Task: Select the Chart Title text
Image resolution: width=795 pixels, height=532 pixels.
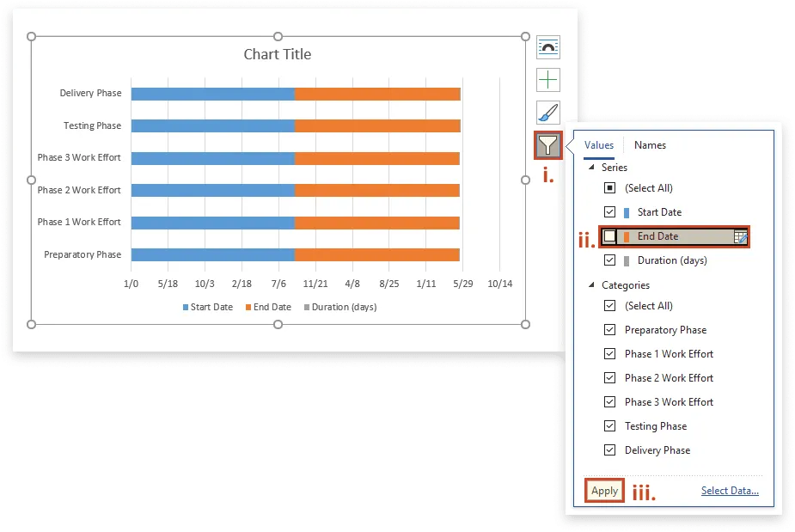Action: click(x=278, y=54)
